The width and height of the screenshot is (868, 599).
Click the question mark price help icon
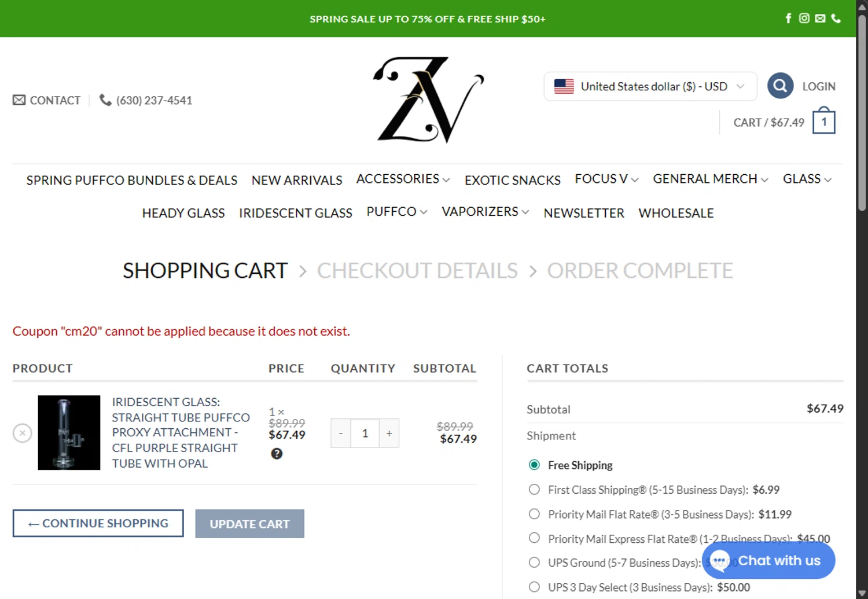tap(277, 454)
